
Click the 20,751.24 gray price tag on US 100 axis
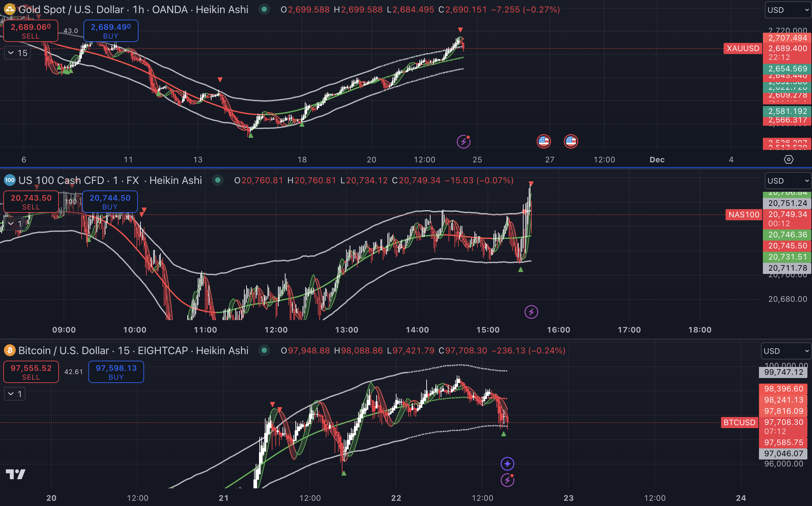787,203
